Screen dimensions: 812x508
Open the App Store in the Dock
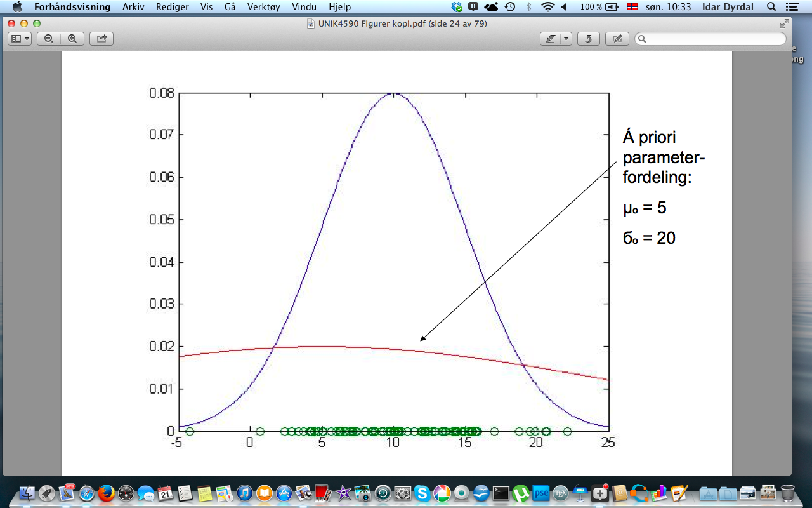284,493
